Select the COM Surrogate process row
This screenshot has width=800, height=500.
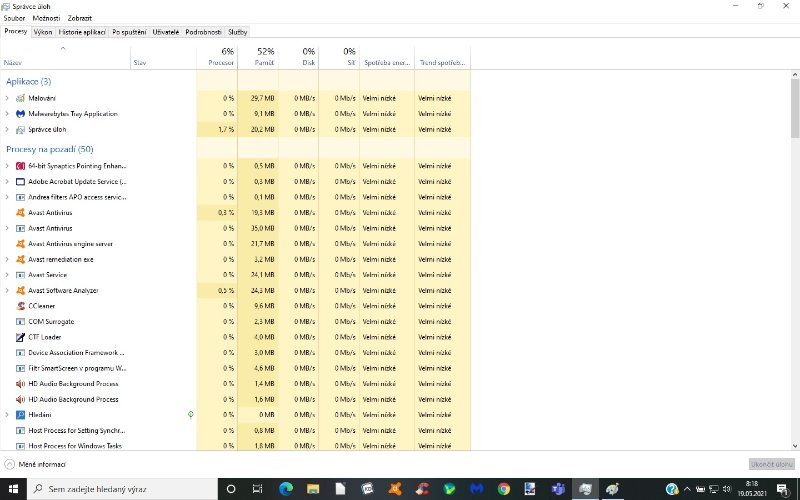pos(235,321)
